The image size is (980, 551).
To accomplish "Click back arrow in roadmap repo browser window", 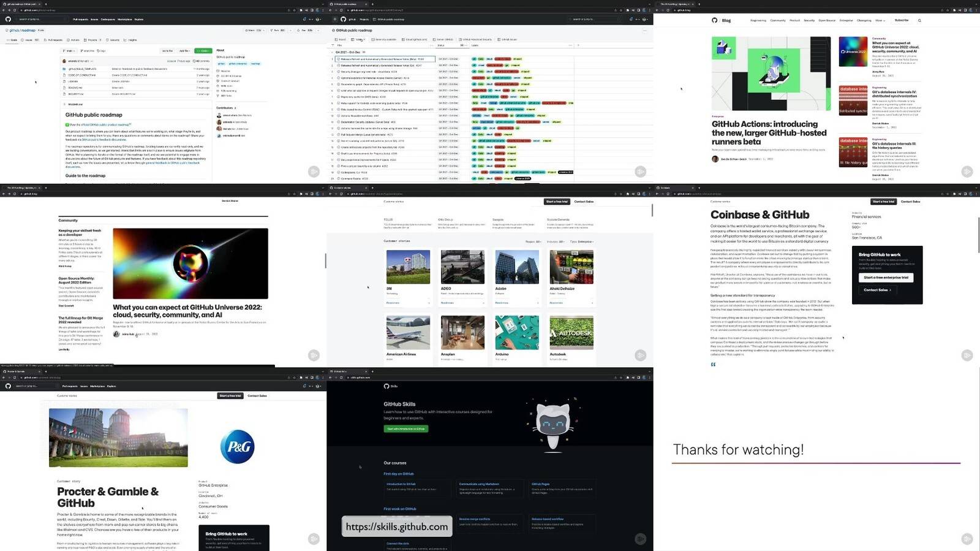I will click(4, 10).
